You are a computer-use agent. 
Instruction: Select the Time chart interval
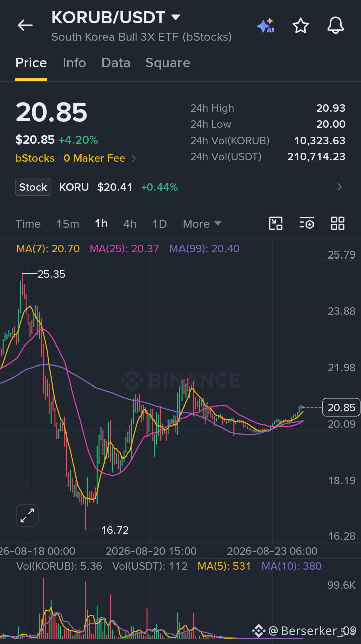coord(28,224)
